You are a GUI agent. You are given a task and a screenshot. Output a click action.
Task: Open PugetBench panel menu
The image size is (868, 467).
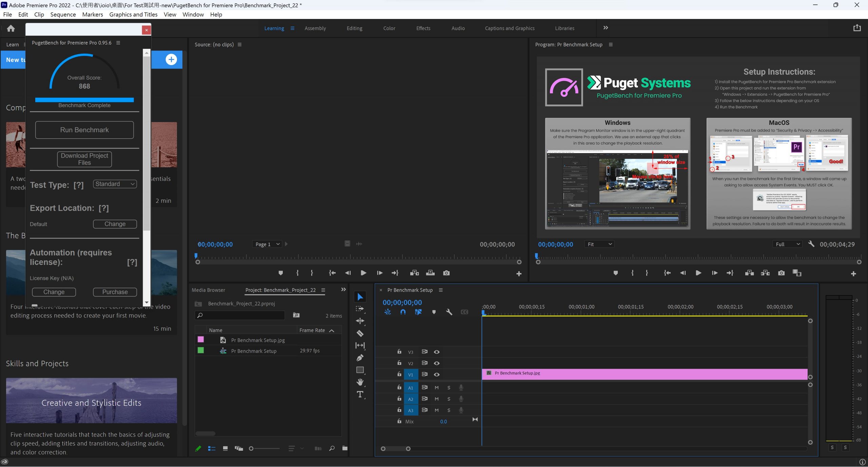coord(118,43)
